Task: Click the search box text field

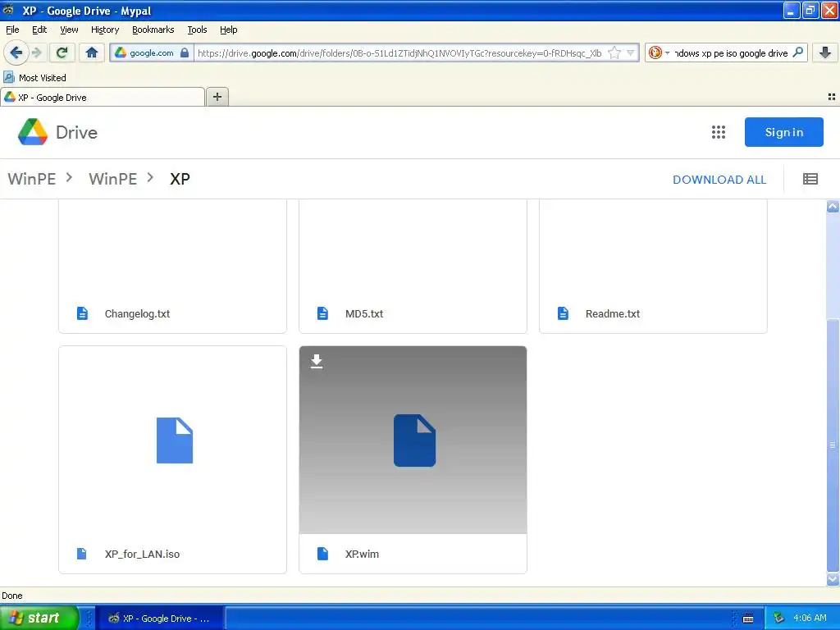Action: [x=731, y=53]
